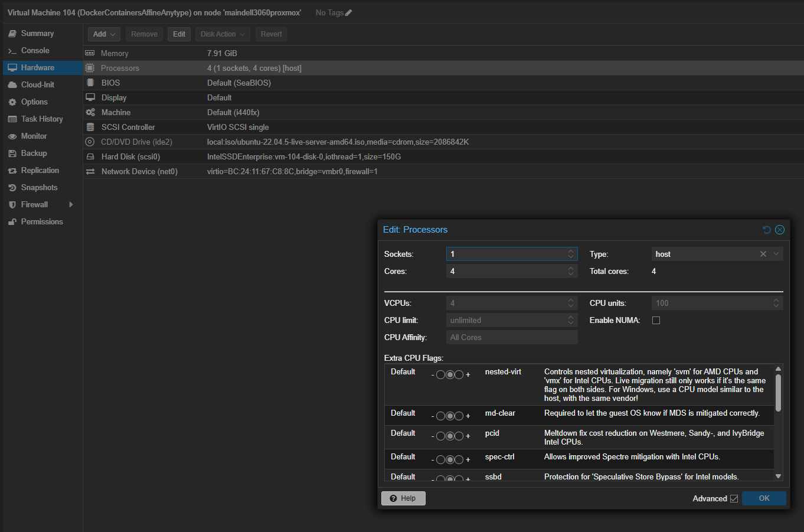Viewport: 804px width, 532px height.
Task: Click the CD/DVD Drive (ide2) disc icon
Action: click(x=90, y=142)
